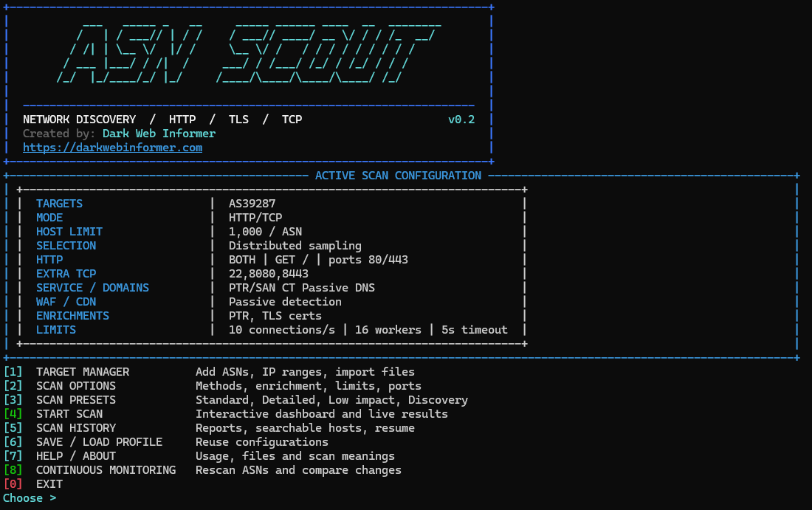The width and height of the screenshot is (812, 510).
Task: Click the ENRICHMENTS label
Action: 72,315
